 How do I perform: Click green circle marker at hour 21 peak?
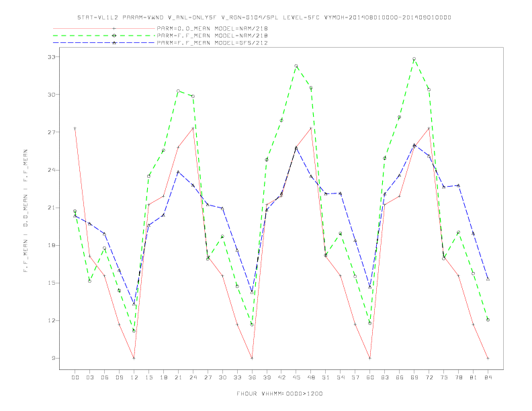pos(178,91)
